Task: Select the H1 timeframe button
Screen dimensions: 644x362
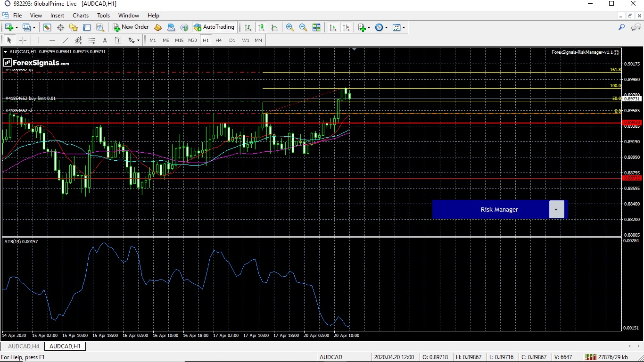Action: point(206,40)
